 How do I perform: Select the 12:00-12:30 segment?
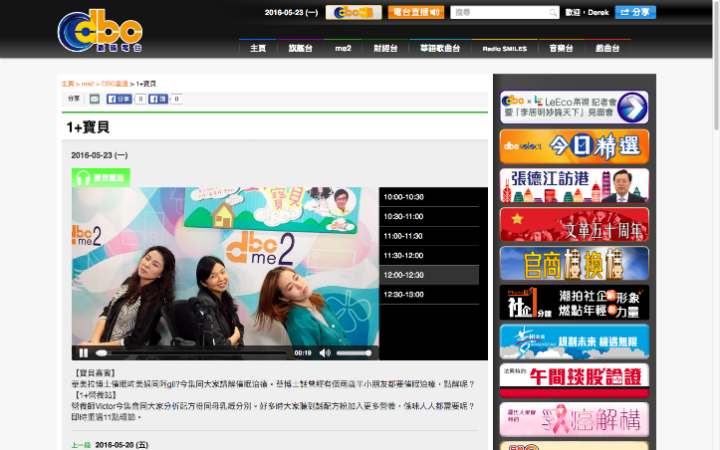[x=429, y=275]
